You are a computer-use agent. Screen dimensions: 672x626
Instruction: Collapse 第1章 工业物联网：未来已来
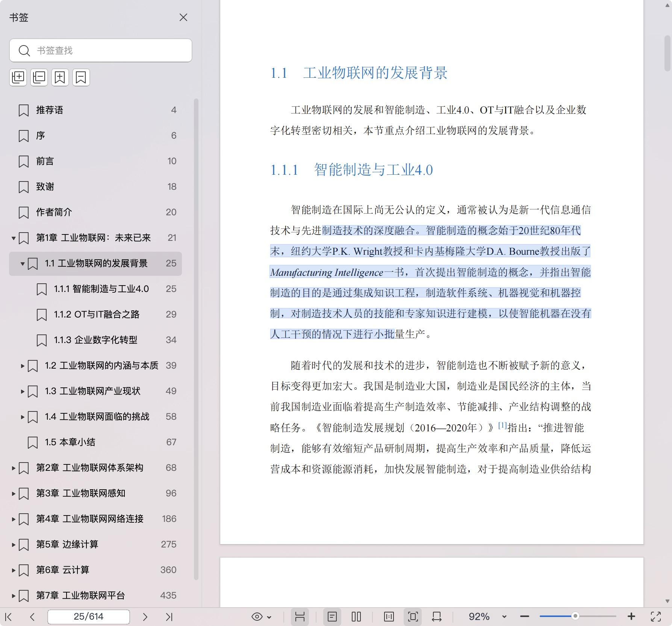point(14,238)
